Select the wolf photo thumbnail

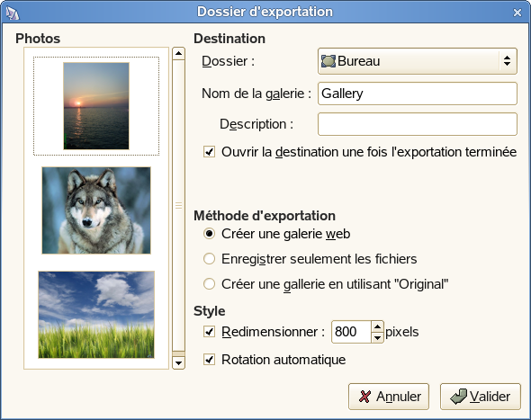(96, 210)
